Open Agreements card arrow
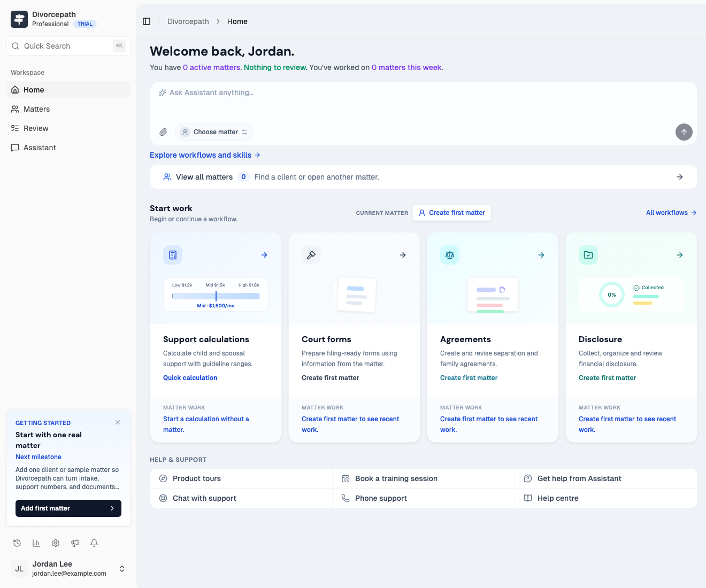Viewport: 706px width, 588px height. tap(541, 255)
